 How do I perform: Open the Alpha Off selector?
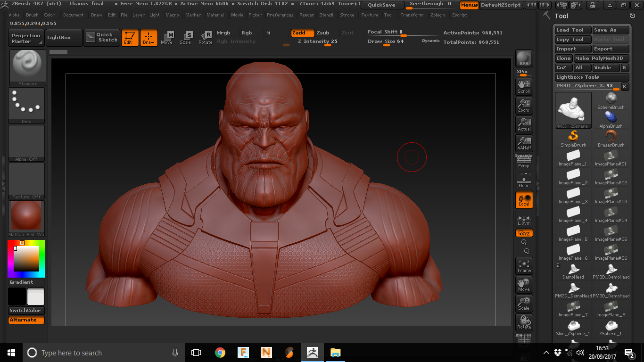(26, 143)
